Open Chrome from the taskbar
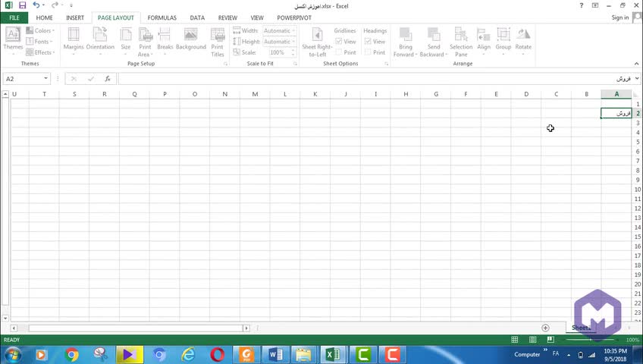Image resolution: width=643 pixels, height=364 pixels. [x=71, y=355]
